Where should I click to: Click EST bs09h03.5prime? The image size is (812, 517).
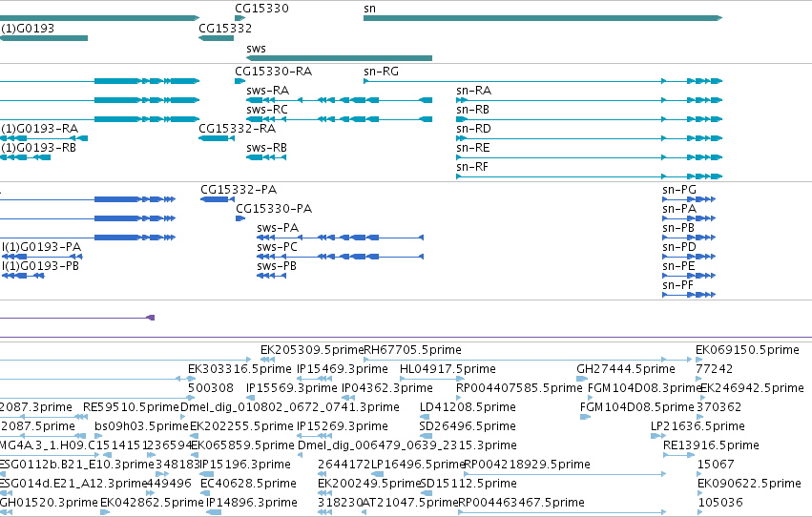tap(141, 427)
